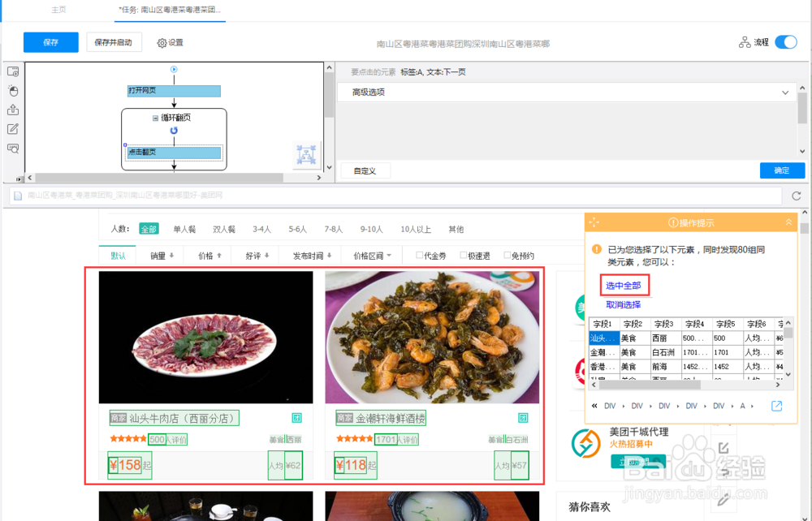Screen dimensions: 812x521
Task: Filter by 双人餐
Action: point(224,229)
